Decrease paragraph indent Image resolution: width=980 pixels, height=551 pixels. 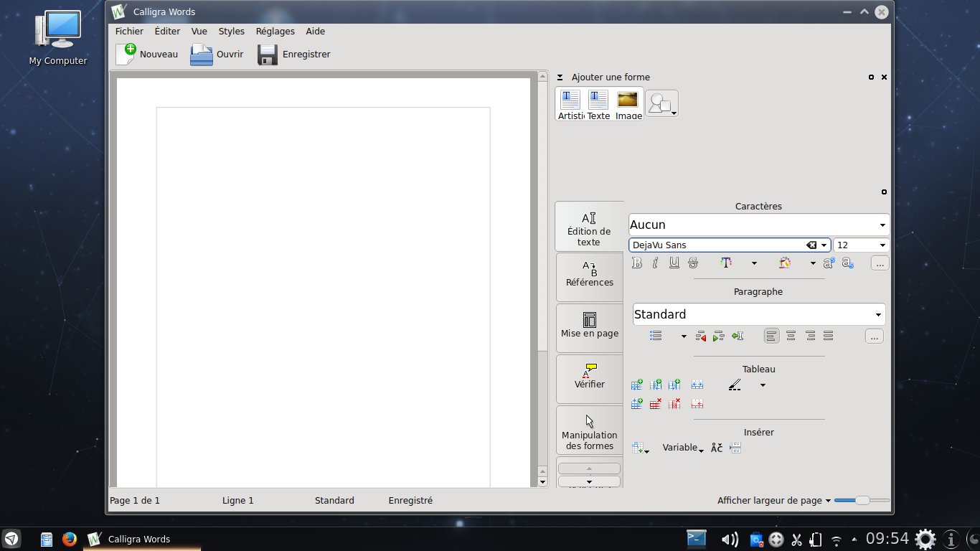(701, 336)
